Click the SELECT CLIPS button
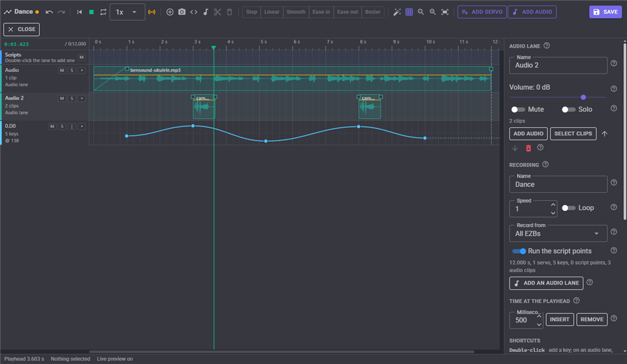 (573, 134)
